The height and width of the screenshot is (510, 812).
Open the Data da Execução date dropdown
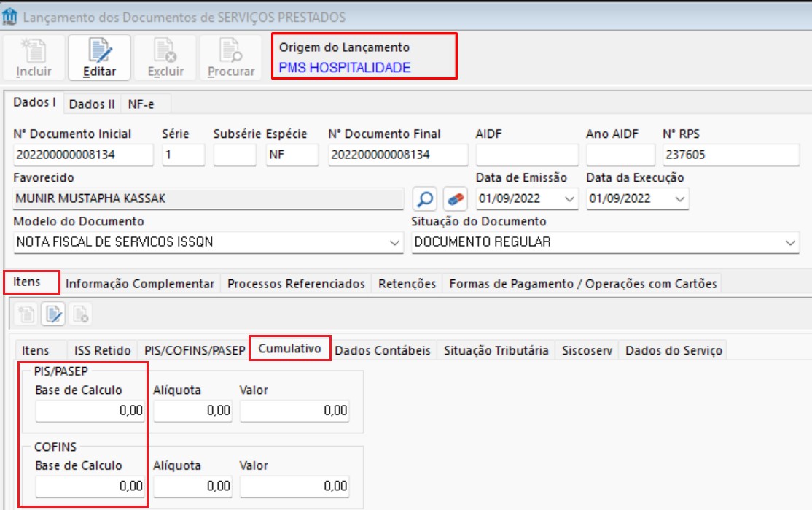point(680,199)
